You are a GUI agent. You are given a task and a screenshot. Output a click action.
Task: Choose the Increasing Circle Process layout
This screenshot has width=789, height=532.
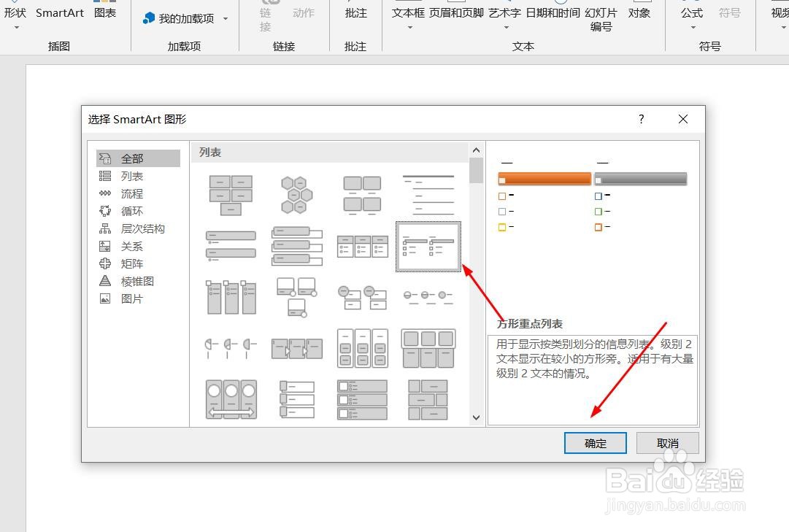pos(428,298)
